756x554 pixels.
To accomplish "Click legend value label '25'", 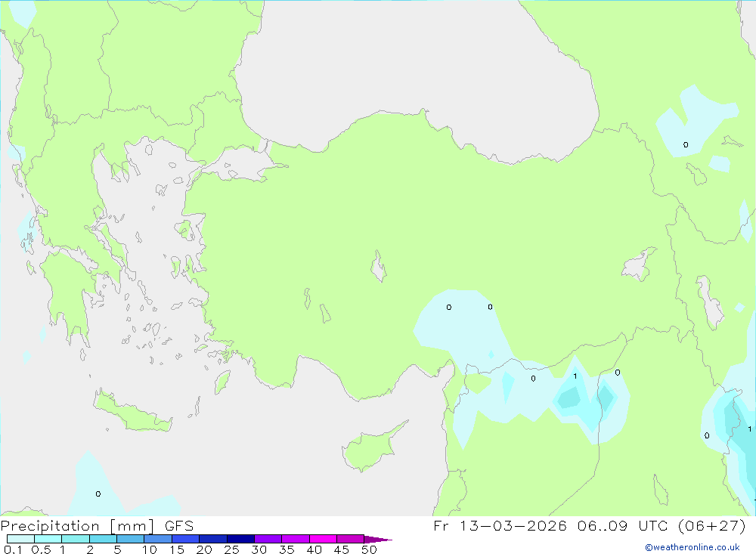I will [231, 549].
